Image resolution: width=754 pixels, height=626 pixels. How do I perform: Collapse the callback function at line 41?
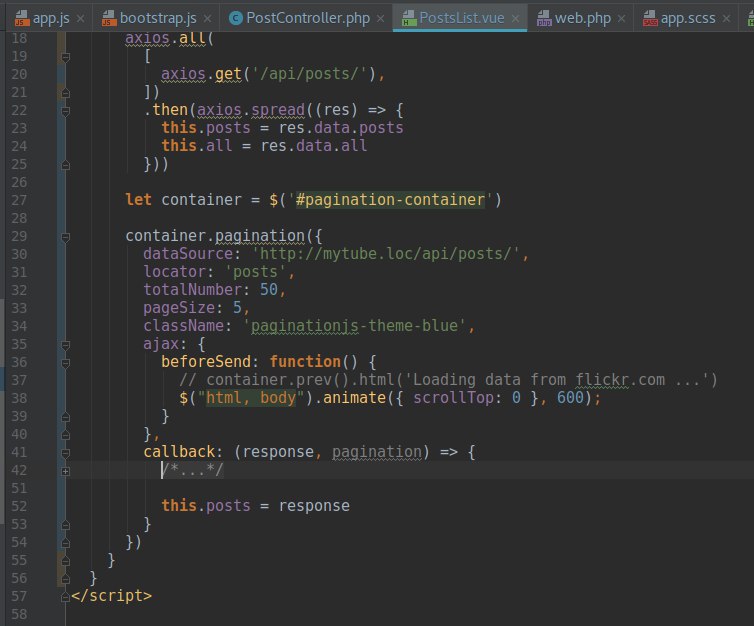click(66, 453)
